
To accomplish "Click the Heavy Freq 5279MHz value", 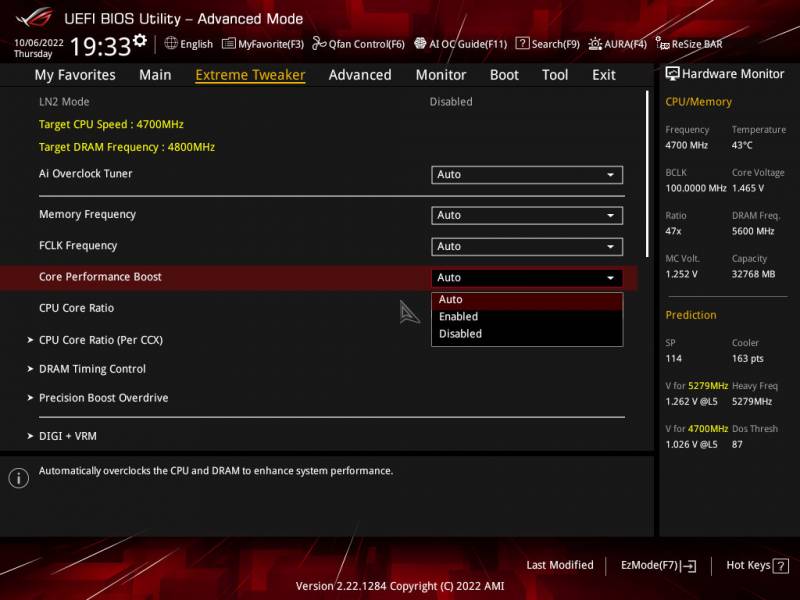I will (752, 402).
